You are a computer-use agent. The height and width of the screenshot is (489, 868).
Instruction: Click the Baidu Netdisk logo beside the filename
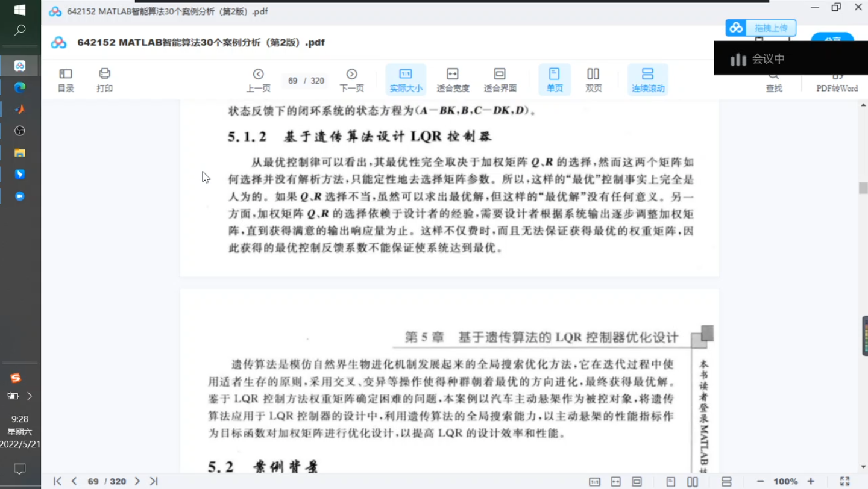pyautogui.click(x=58, y=43)
